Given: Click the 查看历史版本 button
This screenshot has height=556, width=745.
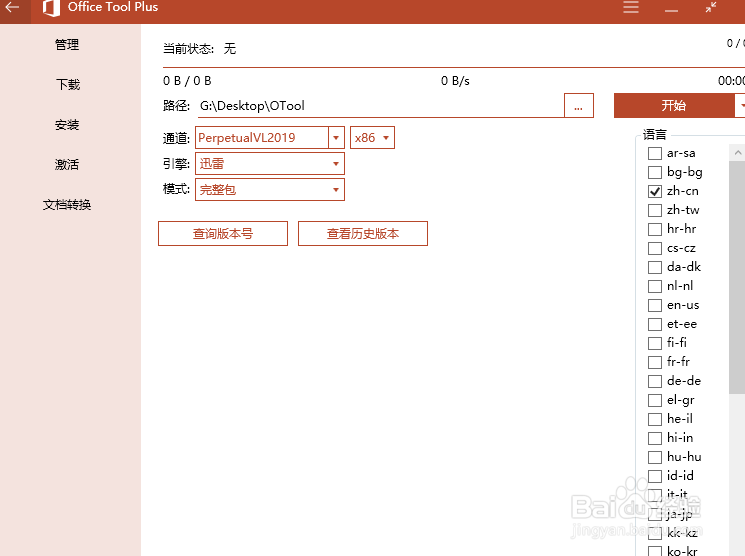Looking at the screenshot, I should pyautogui.click(x=363, y=233).
